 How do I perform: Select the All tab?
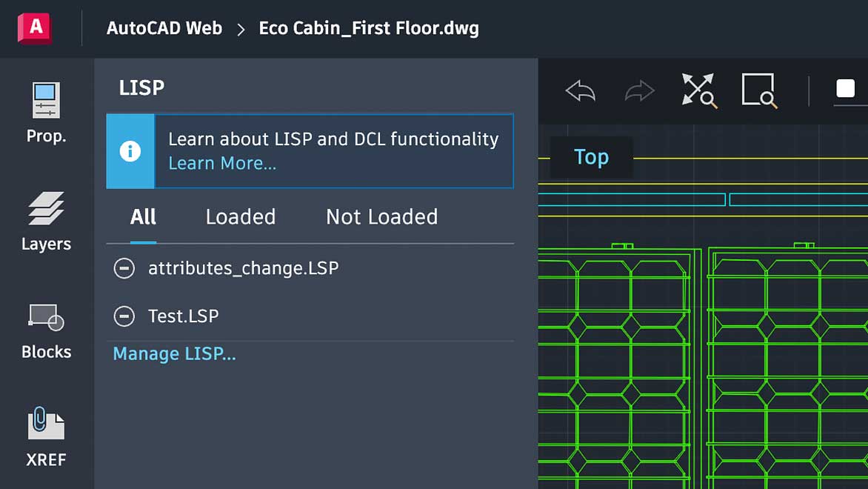coord(142,216)
